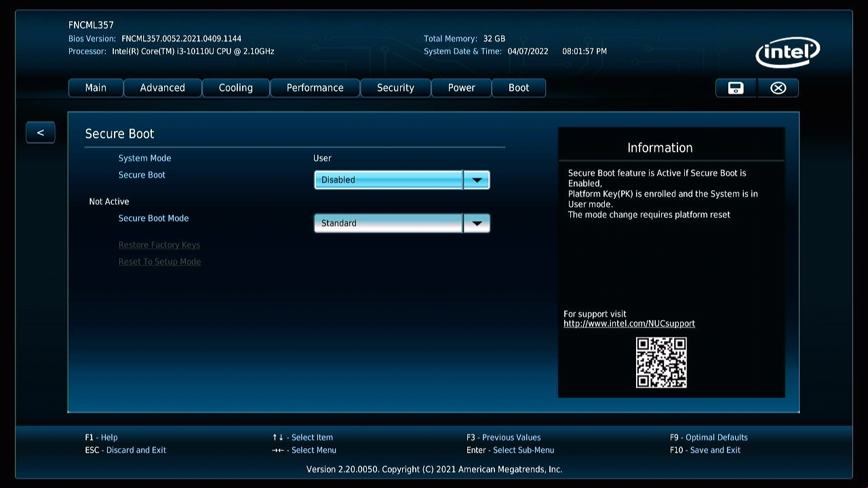The height and width of the screenshot is (488, 868).
Task: Click the QR code image
Action: coord(661,363)
